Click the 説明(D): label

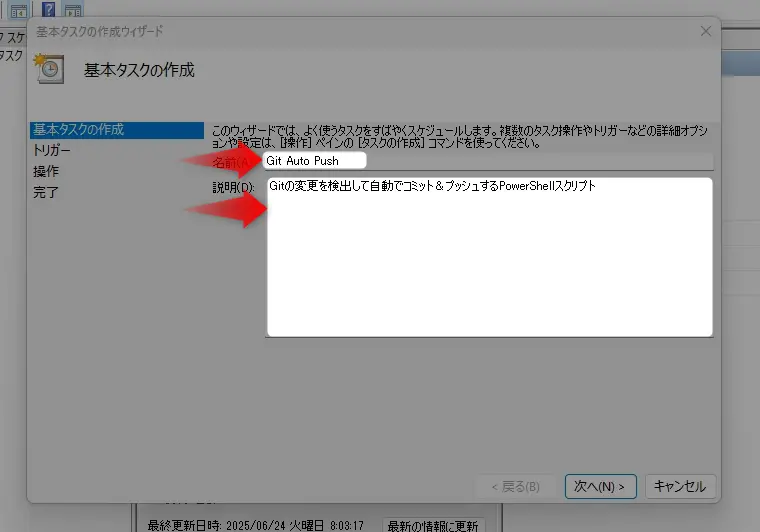(x=233, y=187)
